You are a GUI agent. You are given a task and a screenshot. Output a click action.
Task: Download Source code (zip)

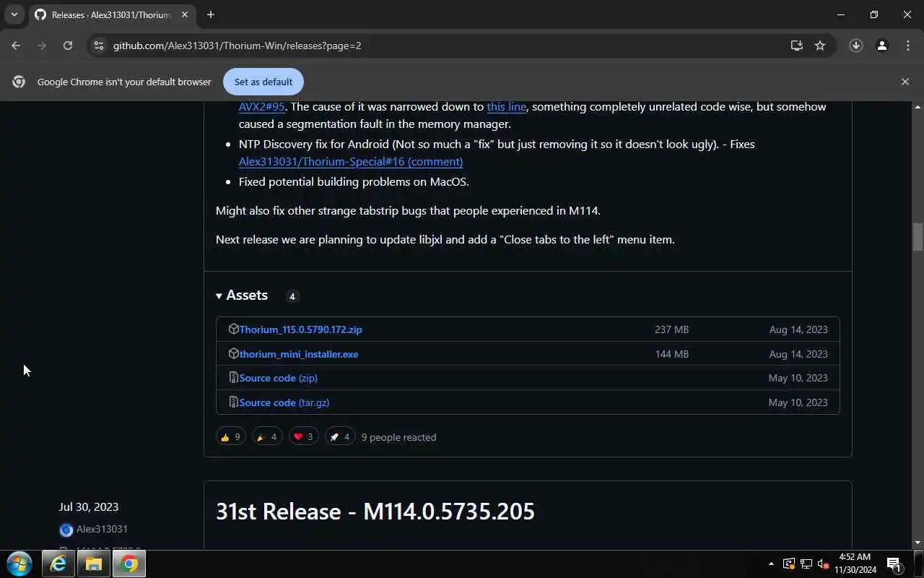click(x=278, y=378)
